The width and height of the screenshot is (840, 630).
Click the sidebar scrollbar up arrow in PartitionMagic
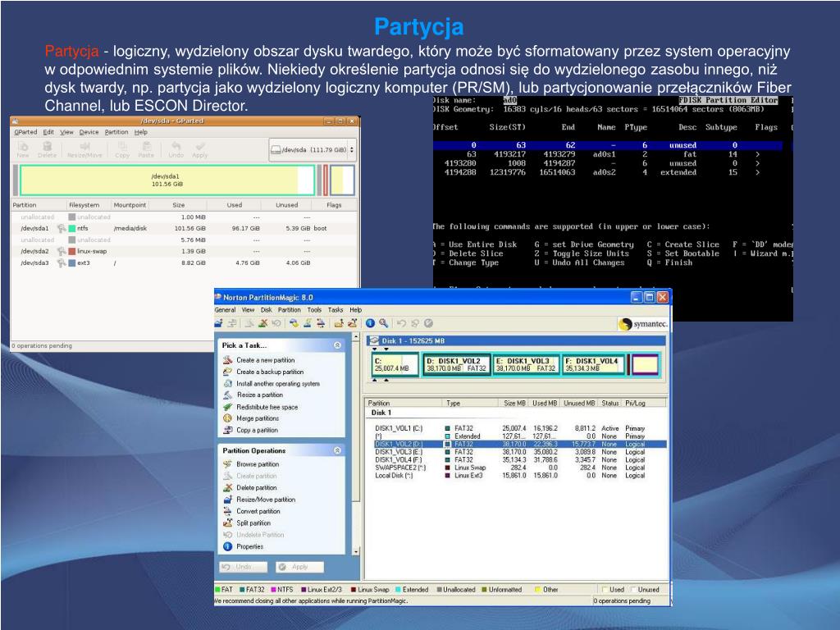[356, 337]
